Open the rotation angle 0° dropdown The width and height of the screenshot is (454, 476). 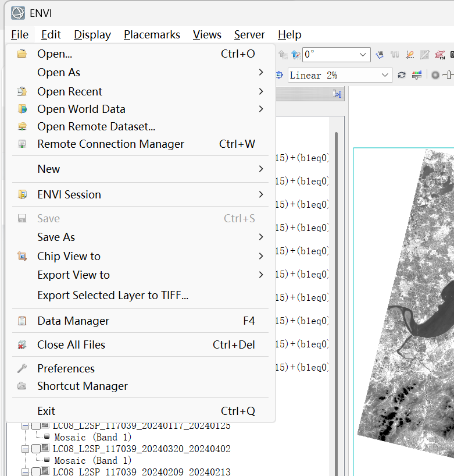pyautogui.click(x=362, y=55)
